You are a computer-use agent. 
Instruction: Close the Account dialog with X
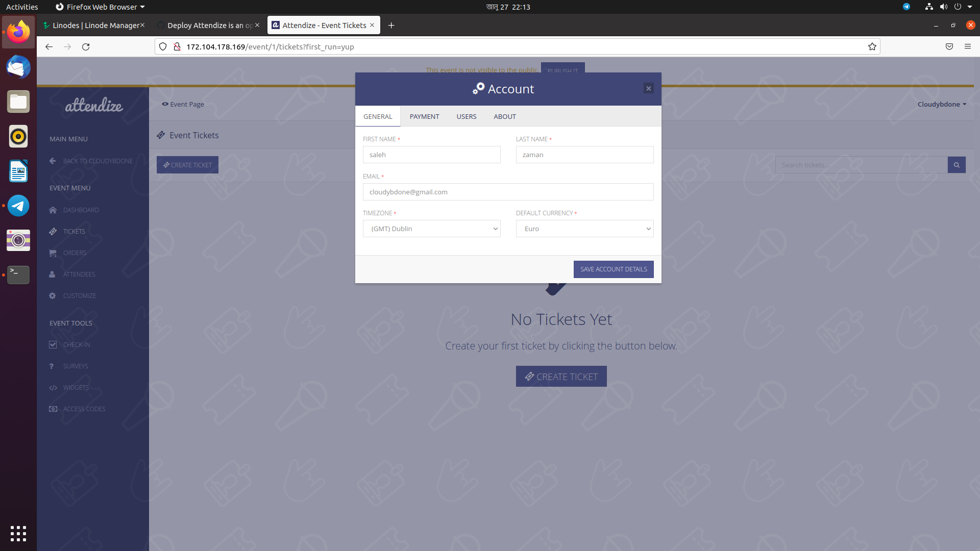click(x=648, y=88)
